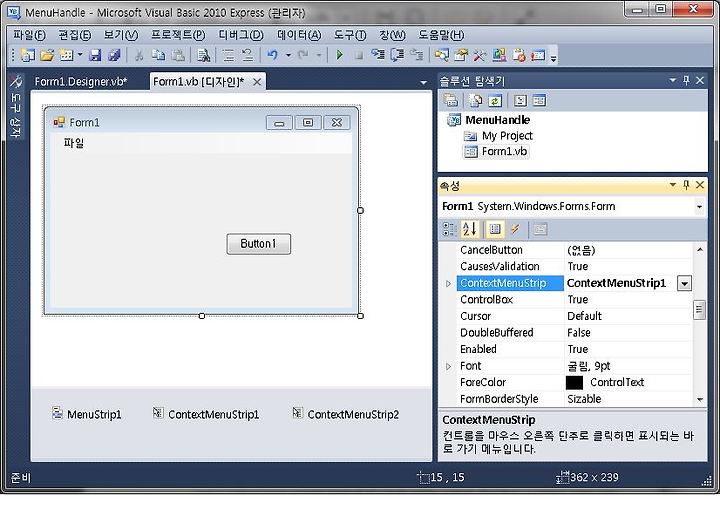This screenshot has width=720, height=523.
Task: Show Events with the lightning bolt button
Action: pyautogui.click(x=515, y=229)
